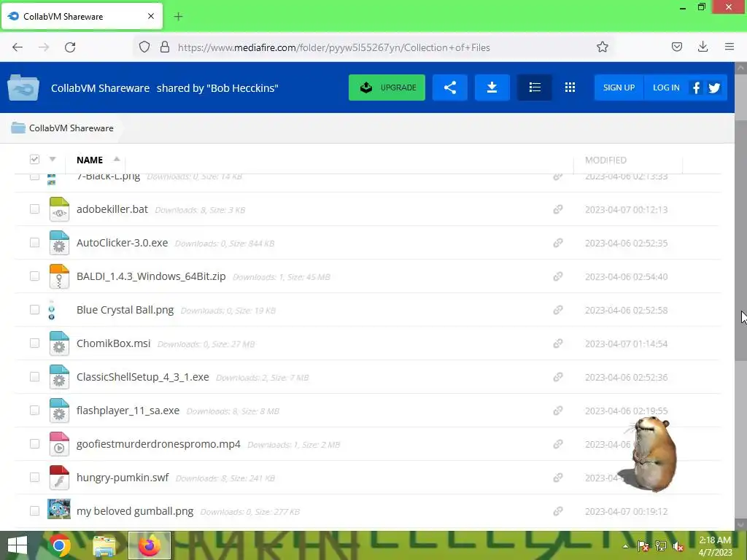
Task: Click the LOG IN button
Action: click(666, 87)
